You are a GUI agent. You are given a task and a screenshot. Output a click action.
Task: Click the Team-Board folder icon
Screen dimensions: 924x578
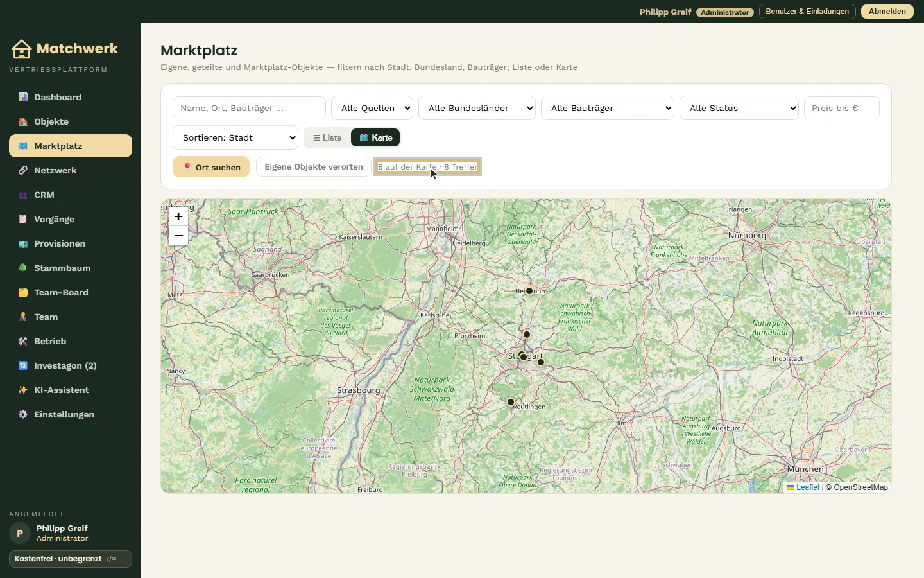click(23, 292)
